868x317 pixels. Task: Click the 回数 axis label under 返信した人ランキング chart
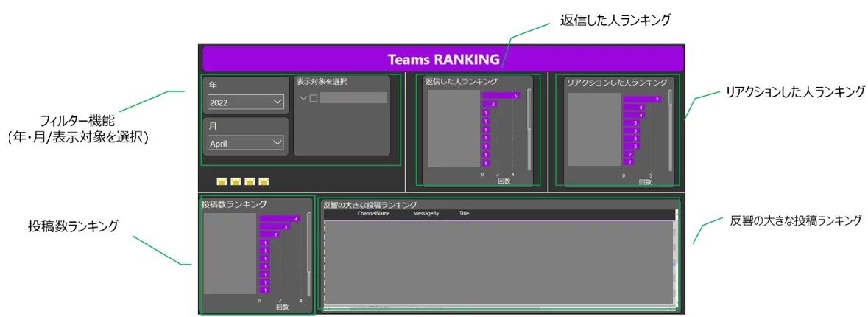pos(504,181)
